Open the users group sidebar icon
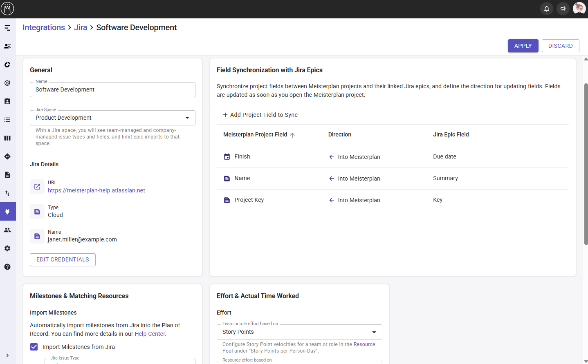 pos(7,230)
